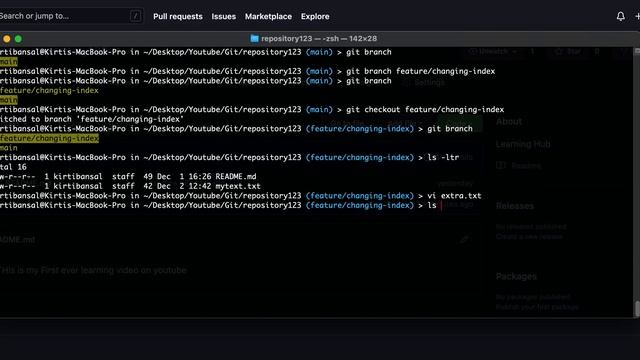Click the "branch 'feature/changing-index'" message line
640x360 pixels.
(92, 119)
